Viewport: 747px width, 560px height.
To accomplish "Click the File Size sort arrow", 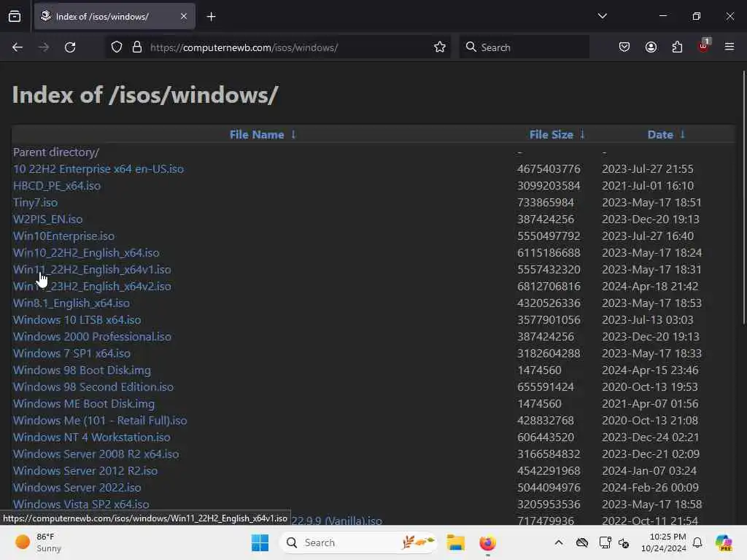I will coord(582,134).
